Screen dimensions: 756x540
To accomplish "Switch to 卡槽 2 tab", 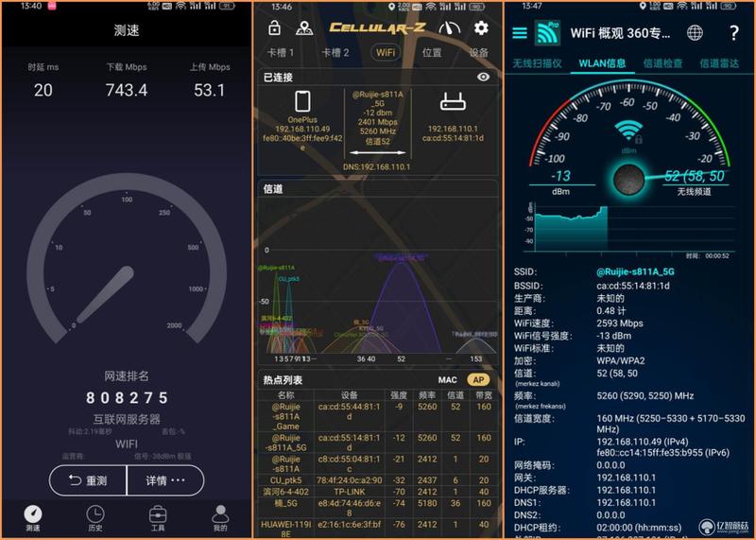I will point(335,53).
